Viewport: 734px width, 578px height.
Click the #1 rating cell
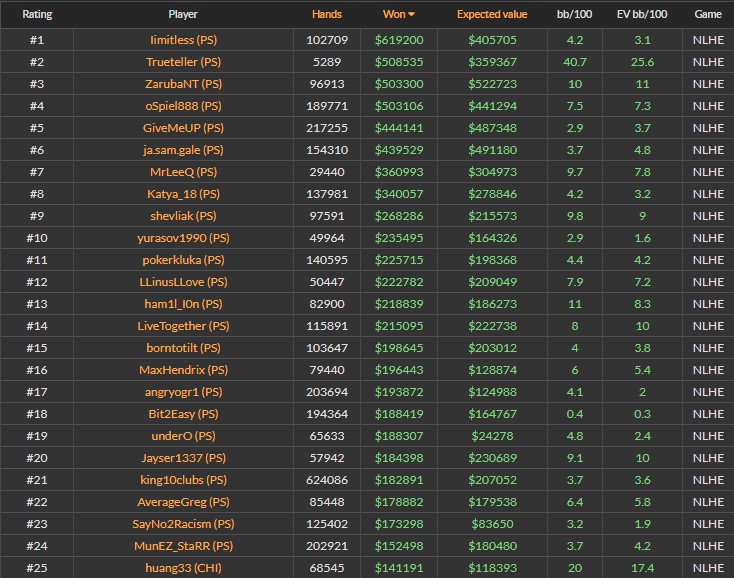click(x=37, y=40)
